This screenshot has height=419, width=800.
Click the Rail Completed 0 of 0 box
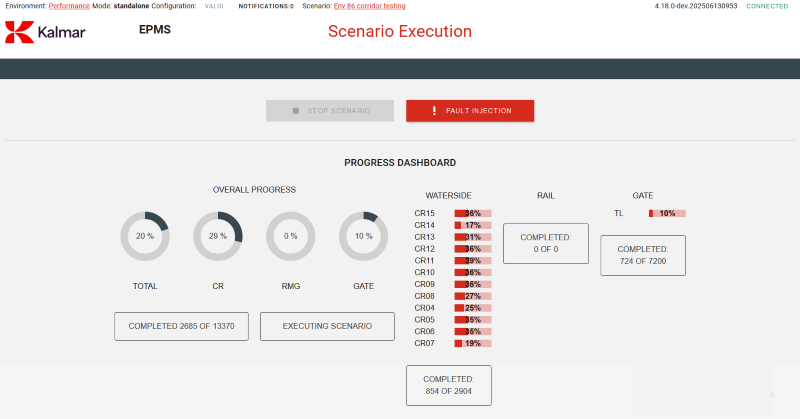tap(545, 243)
